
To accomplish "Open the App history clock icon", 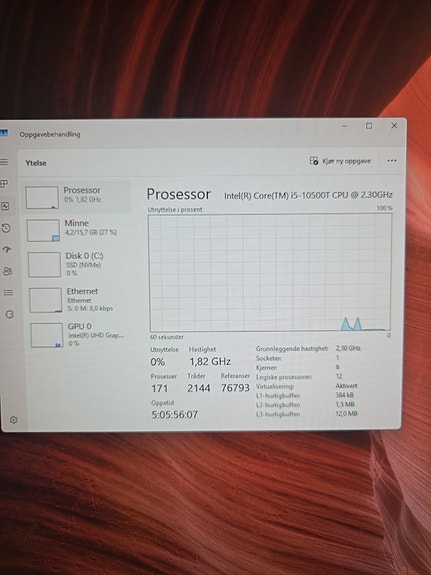I will pyautogui.click(x=6, y=228).
